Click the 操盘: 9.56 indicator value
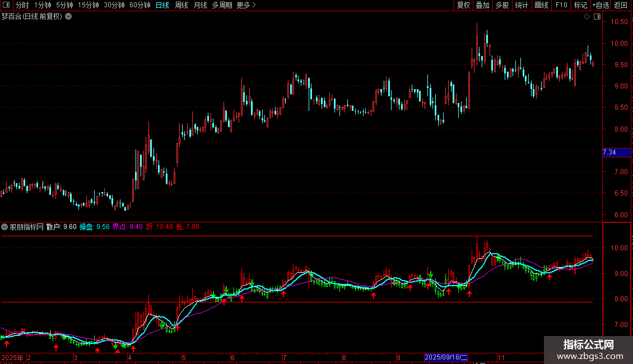Viewport: 633px width, 364px height. 95,227
